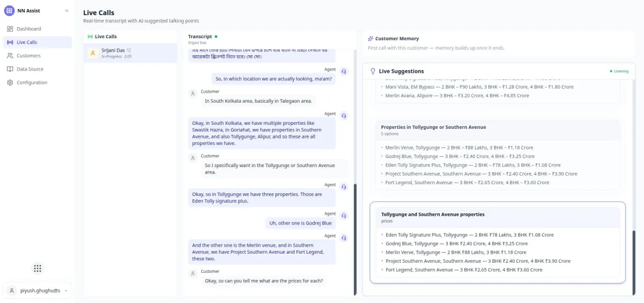Click the Live Suggestions panel scrollbar
Viewport: 644px width, 303px height.
point(634,263)
